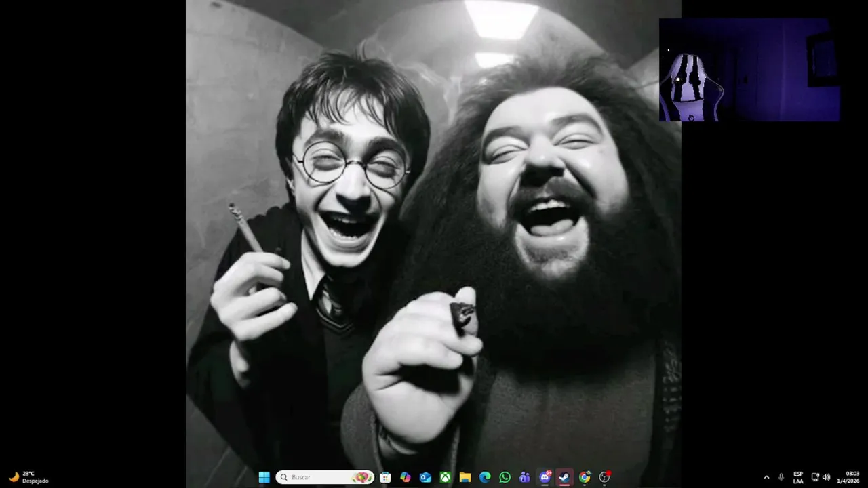
Task: Open the Xbox app icon
Action: (x=445, y=477)
